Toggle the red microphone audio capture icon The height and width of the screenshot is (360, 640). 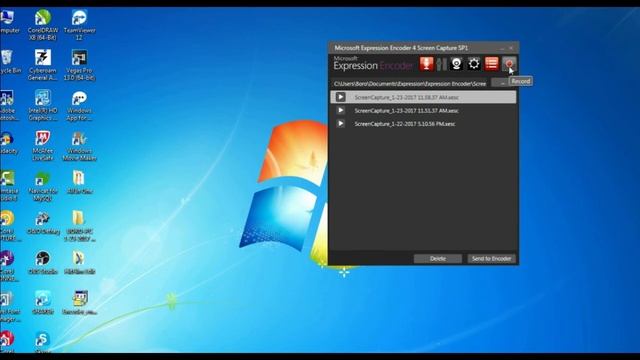click(426, 64)
